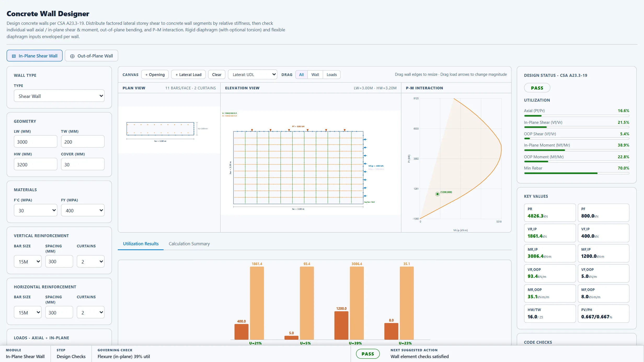Set drag mode to Wall
Viewport: 644px width, 362px height.
(x=315, y=75)
